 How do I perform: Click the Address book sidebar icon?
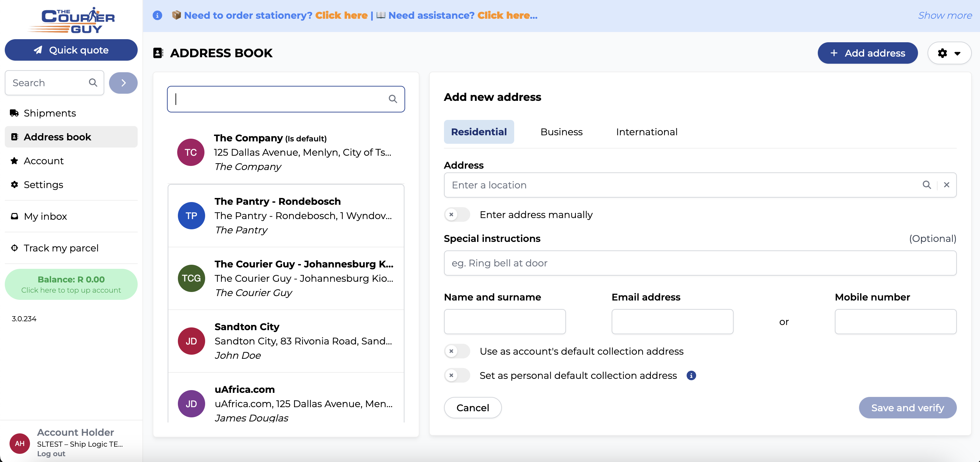coord(14,137)
